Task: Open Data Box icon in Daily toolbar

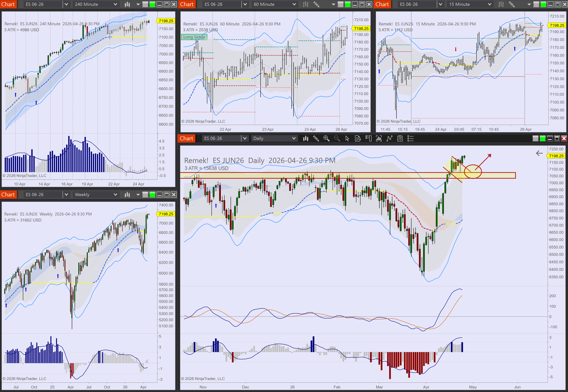Action: pyautogui.click(x=358, y=138)
